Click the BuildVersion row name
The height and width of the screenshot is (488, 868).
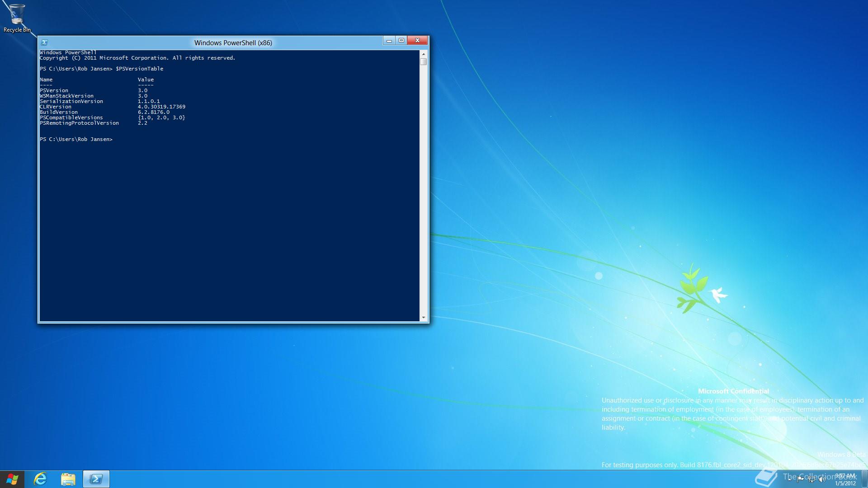(59, 112)
